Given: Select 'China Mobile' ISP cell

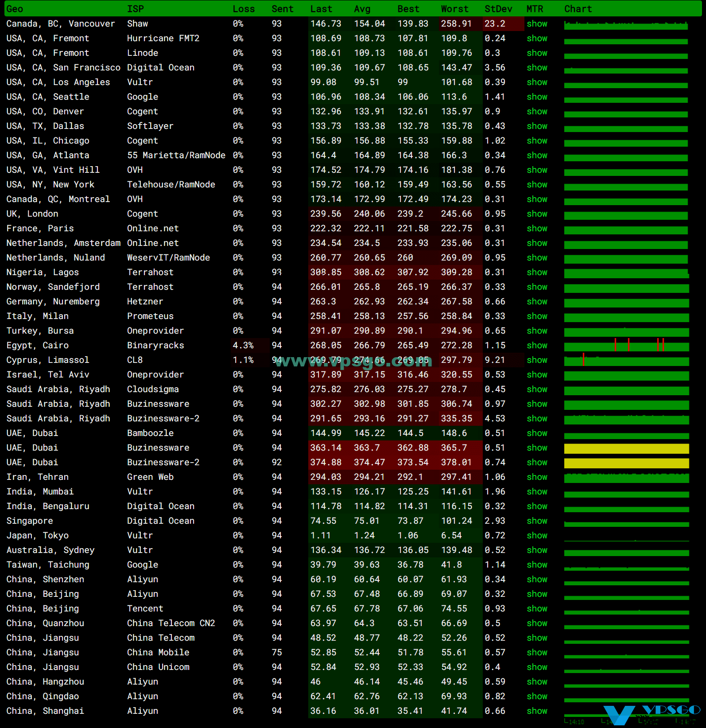Looking at the screenshot, I should [x=158, y=653].
